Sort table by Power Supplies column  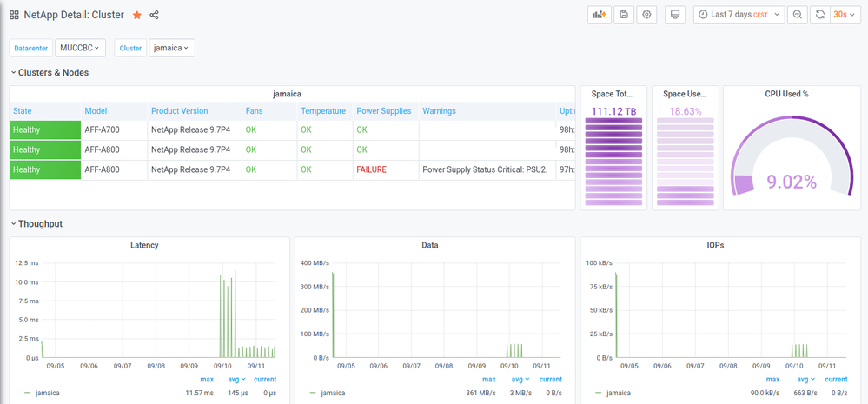pyautogui.click(x=382, y=111)
